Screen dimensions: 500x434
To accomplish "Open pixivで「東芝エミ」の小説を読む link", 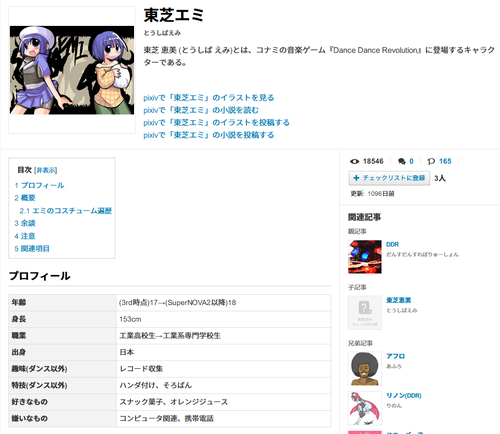I will [201, 110].
